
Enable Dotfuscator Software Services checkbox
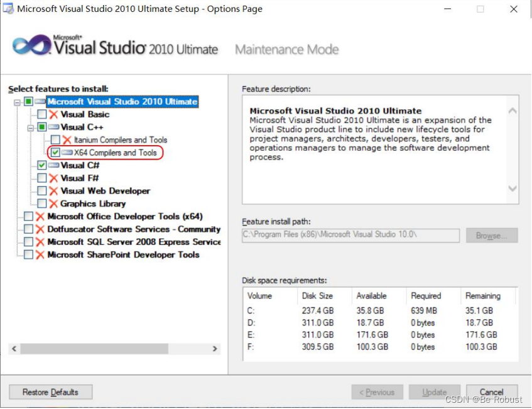(28, 229)
